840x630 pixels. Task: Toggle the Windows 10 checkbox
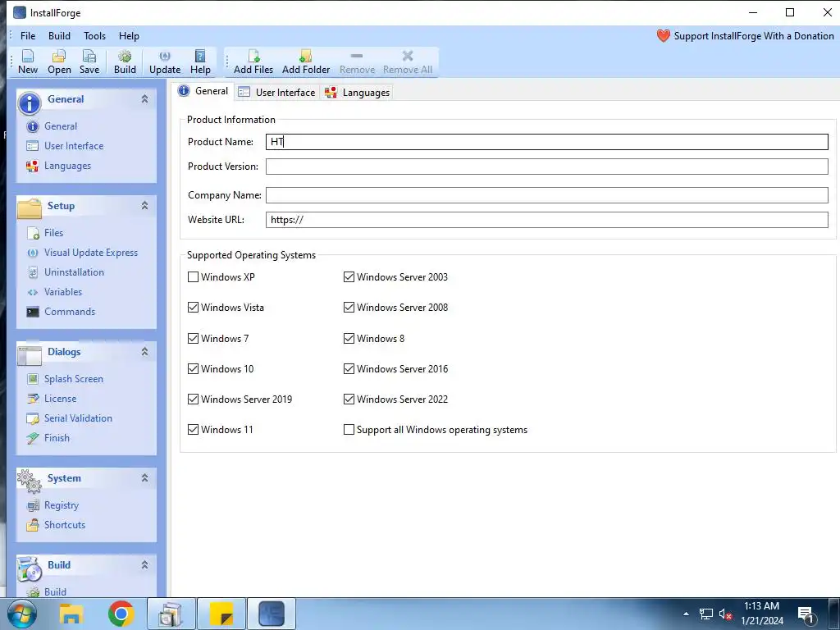[x=194, y=368]
